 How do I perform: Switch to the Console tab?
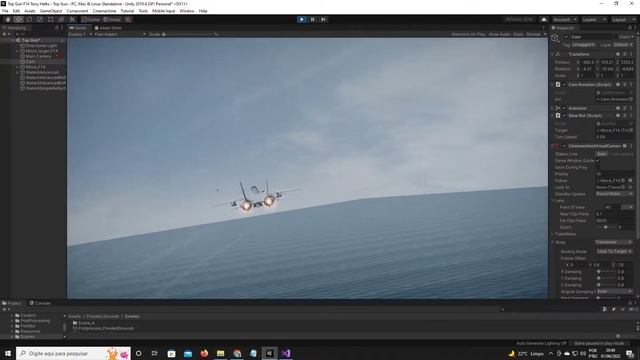click(x=40, y=303)
